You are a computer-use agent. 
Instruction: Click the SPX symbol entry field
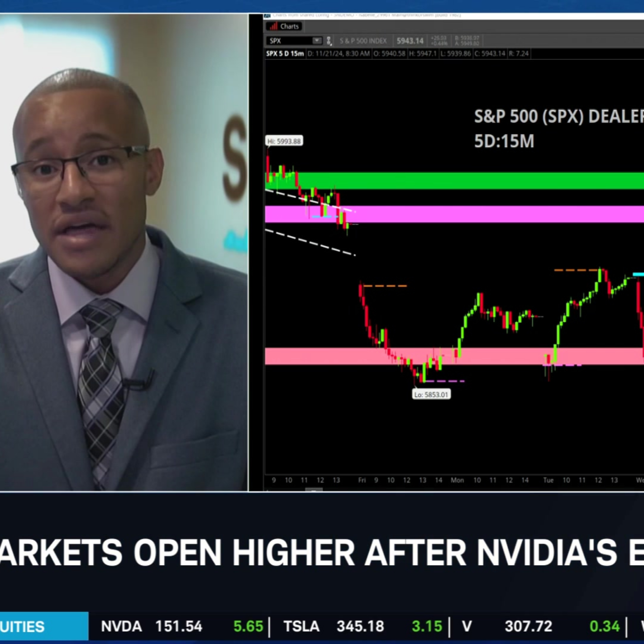[289, 41]
